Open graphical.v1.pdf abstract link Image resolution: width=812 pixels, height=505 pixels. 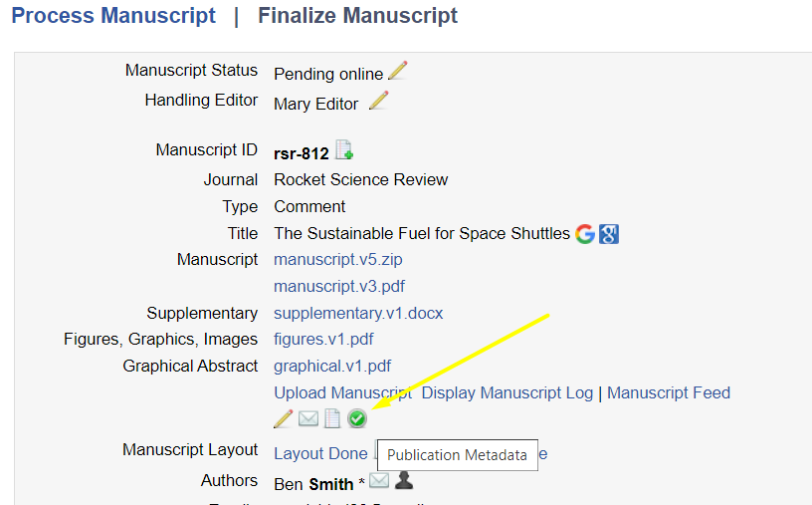332,367
